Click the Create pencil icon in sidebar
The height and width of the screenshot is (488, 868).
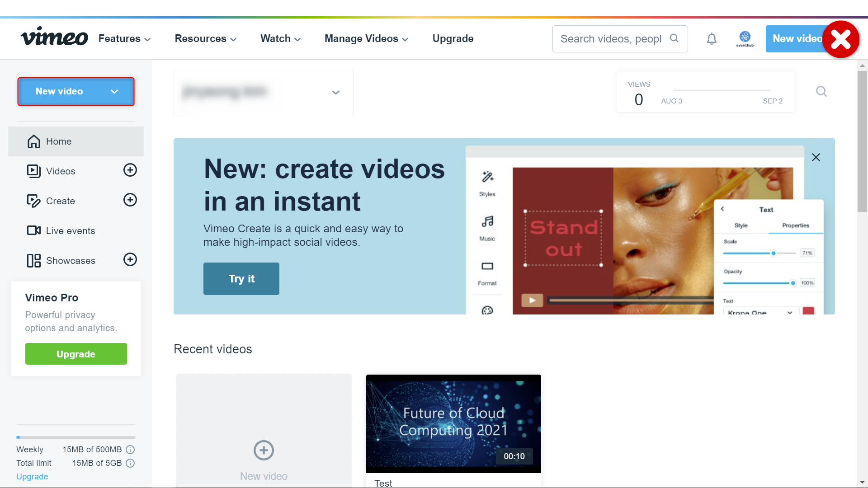click(x=34, y=201)
